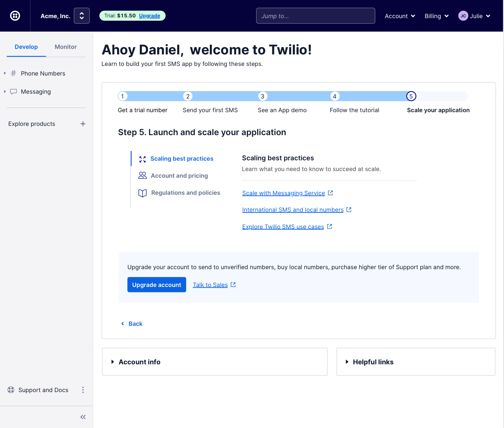
Task: Open International SMS and local numbers link
Action: (x=293, y=210)
